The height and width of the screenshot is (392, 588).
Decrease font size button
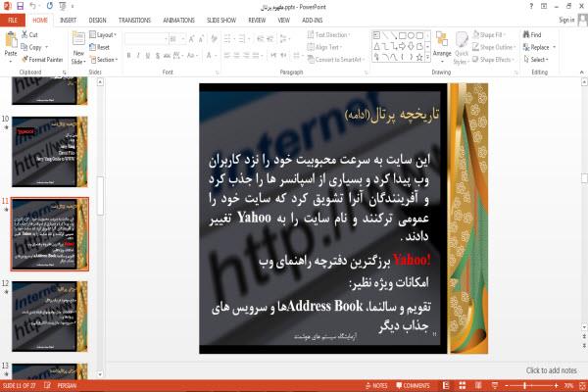point(201,38)
